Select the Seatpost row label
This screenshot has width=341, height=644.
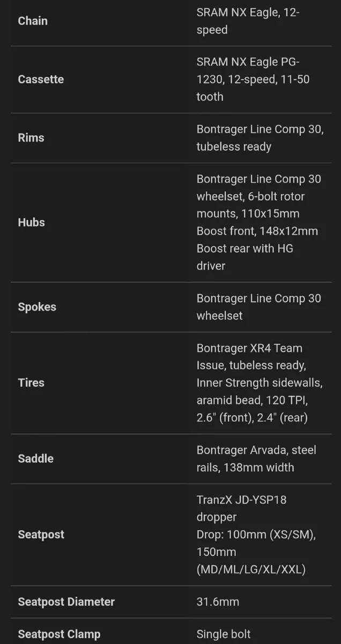41,535
